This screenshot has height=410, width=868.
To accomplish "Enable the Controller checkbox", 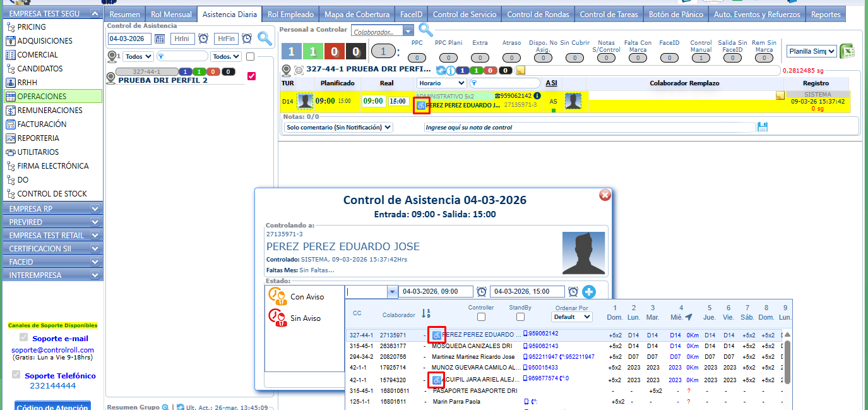I will coord(481,317).
